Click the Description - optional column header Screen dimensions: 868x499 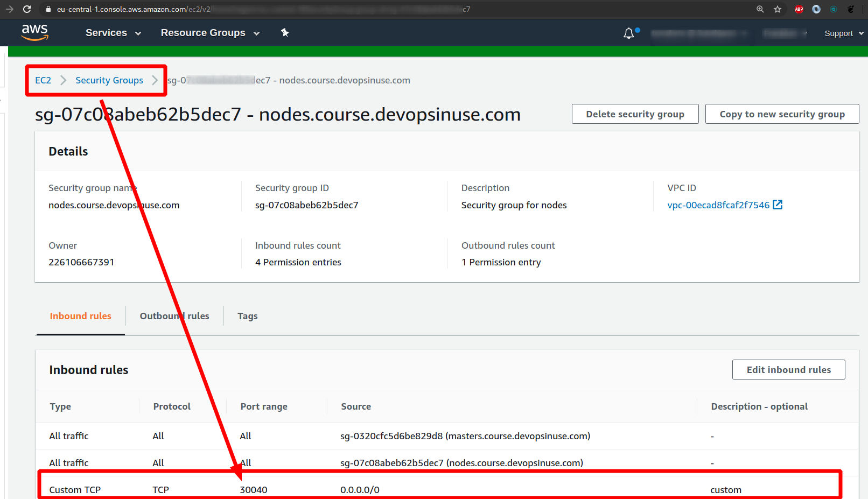point(759,406)
